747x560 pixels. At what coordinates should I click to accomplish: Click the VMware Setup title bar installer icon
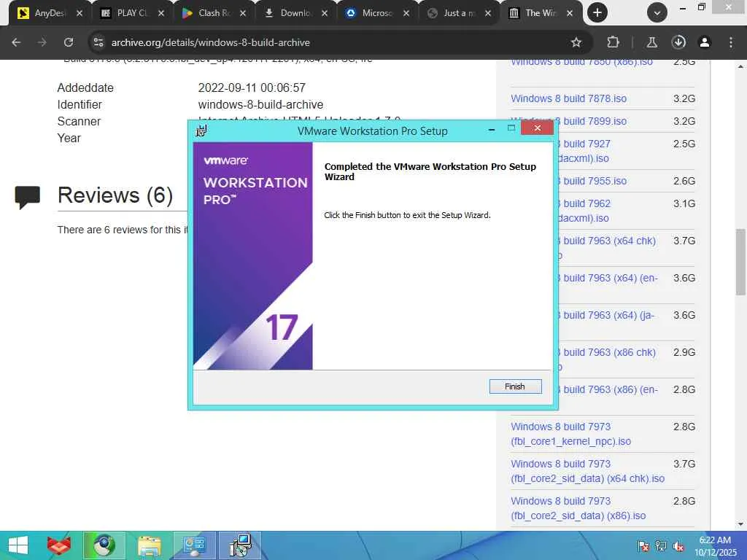201,130
